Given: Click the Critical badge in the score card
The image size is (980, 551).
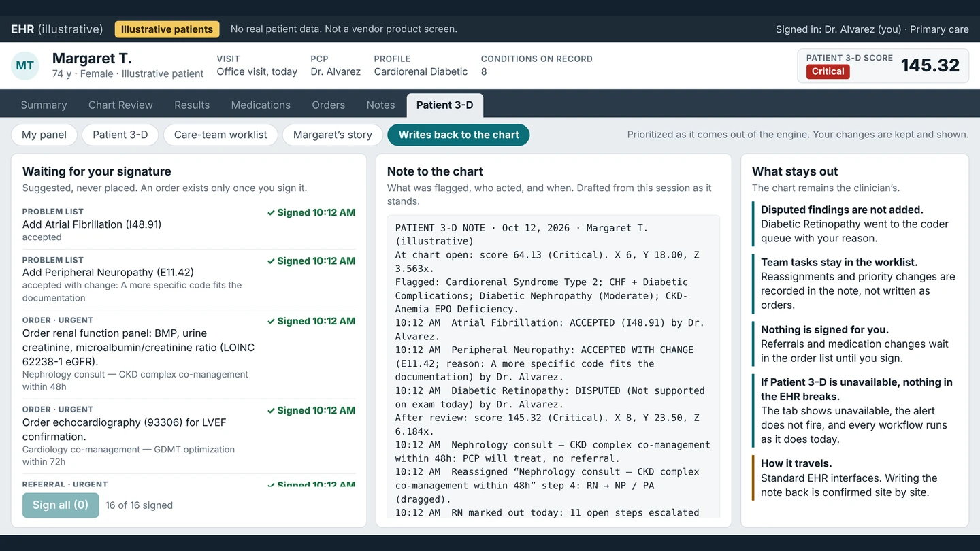Looking at the screenshot, I should [828, 71].
